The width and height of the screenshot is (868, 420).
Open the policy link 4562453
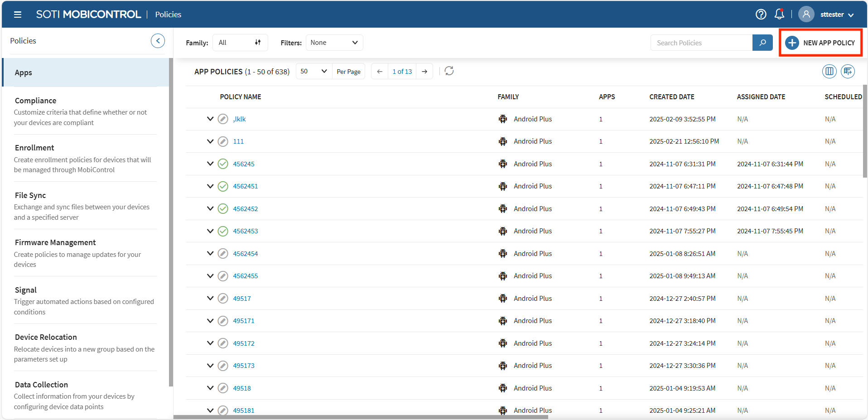(245, 231)
